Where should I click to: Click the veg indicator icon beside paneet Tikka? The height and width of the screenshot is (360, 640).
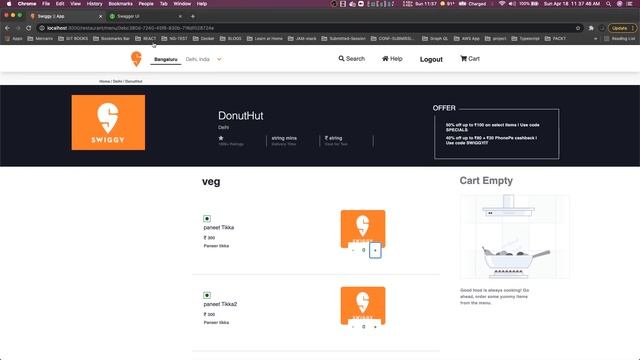207,218
